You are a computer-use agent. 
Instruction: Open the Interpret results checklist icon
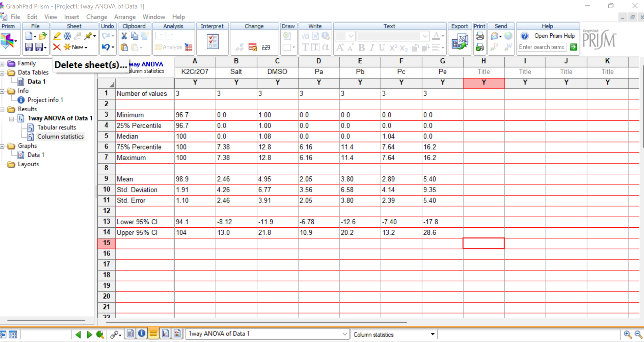[x=213, y=42]
